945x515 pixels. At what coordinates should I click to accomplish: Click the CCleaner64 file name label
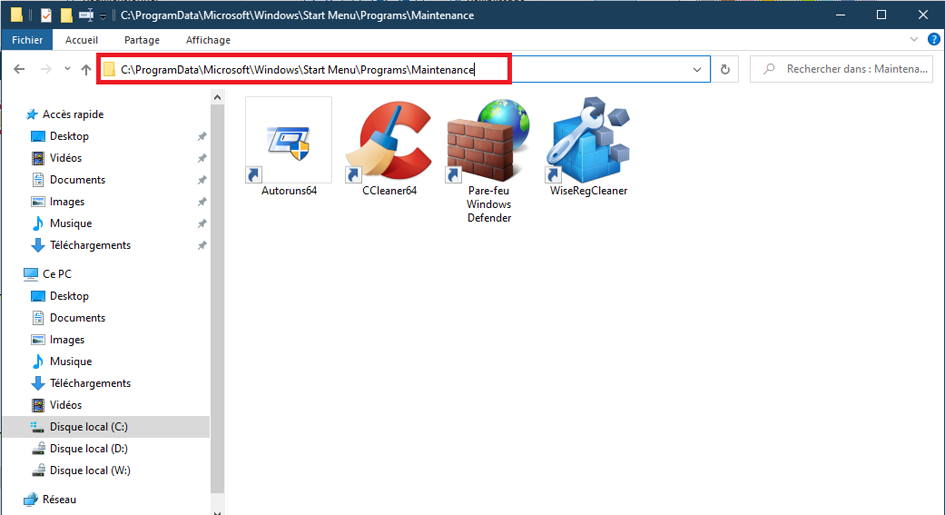tap(389, 190)
